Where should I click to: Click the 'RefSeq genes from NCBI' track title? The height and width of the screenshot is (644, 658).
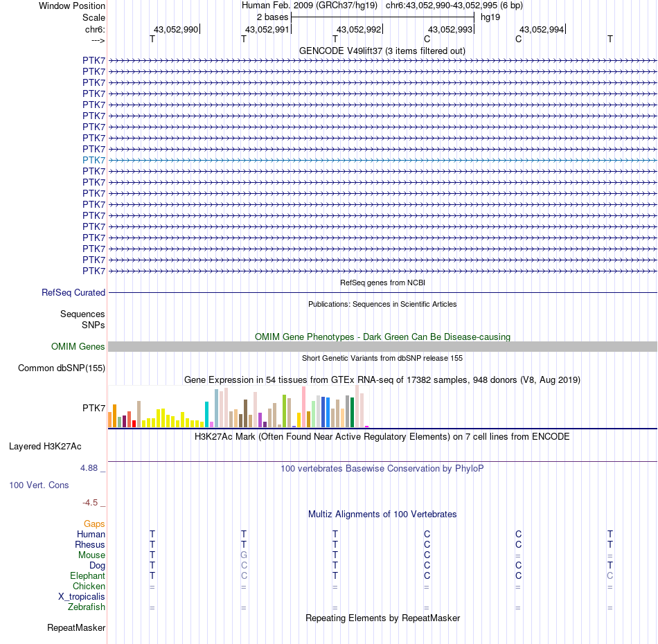(x=382, y=283)
